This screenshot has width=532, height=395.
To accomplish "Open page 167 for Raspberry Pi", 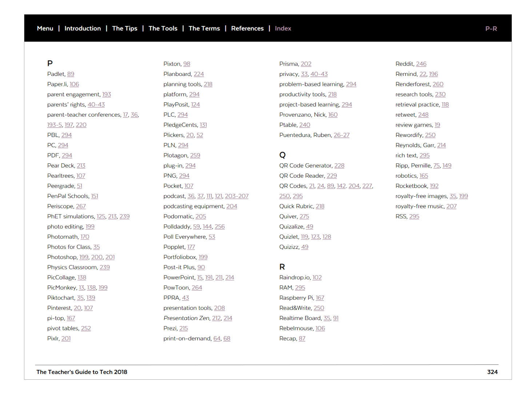I will [320, 298].
